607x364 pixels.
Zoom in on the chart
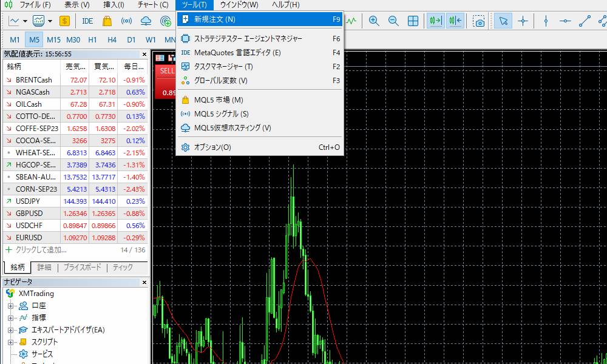coord(374,21)
